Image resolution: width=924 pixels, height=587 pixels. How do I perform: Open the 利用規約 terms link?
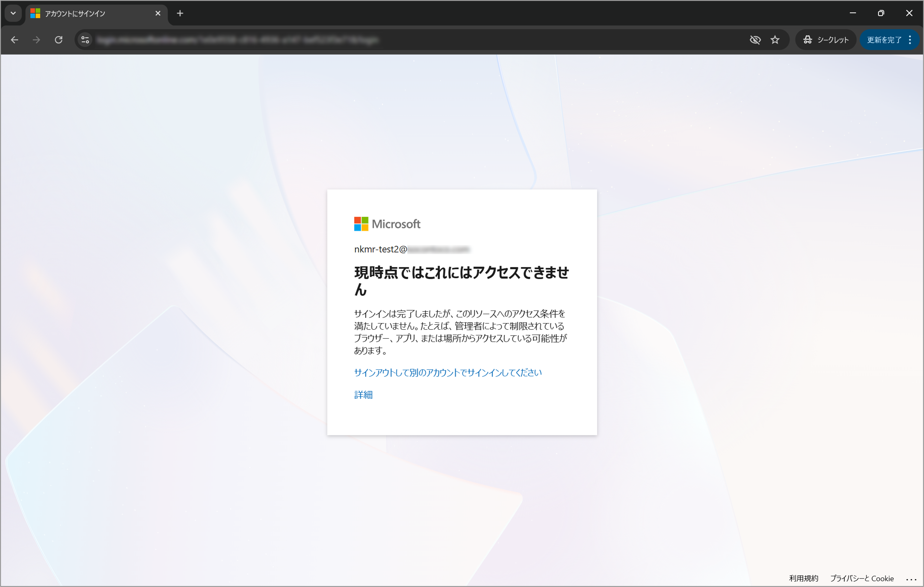803,578
